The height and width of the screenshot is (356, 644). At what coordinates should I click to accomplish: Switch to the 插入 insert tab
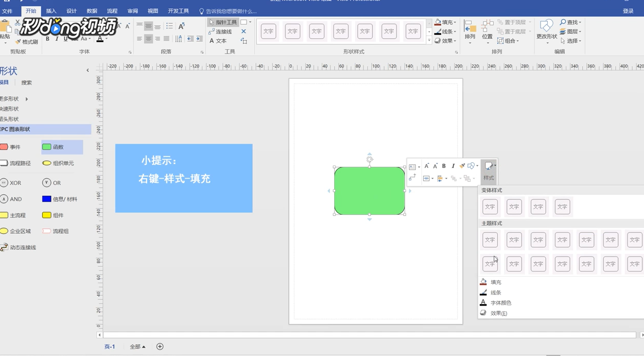pos(51,11)
